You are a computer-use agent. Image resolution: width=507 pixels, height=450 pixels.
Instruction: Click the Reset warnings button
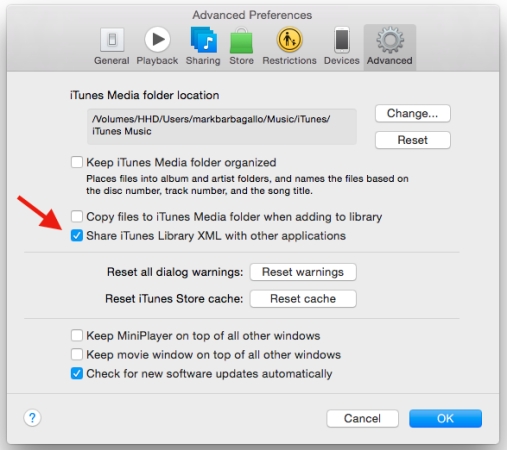point(303,272)
